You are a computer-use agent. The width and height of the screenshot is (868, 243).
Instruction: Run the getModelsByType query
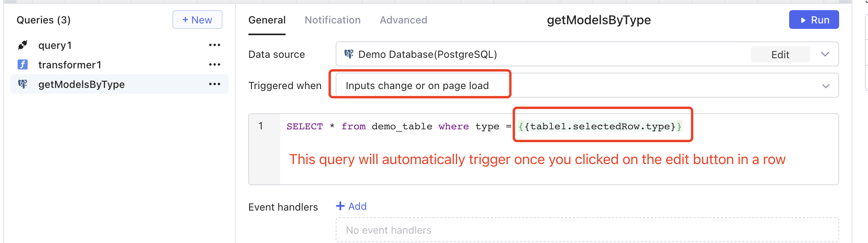pos(814,20)
